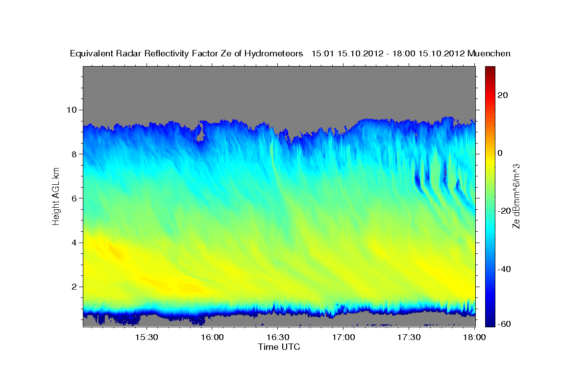This screenshot has height=392, width=588.
Task: Click the colorbar '-60' tick label
Action: [x=505, y=323]
